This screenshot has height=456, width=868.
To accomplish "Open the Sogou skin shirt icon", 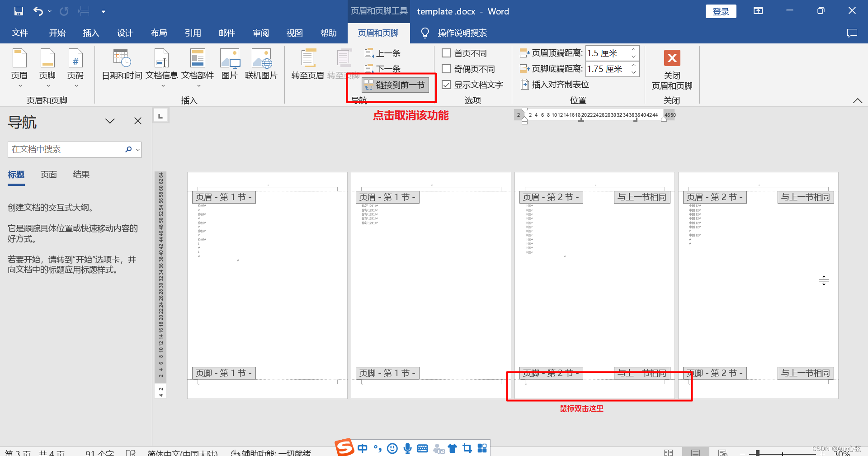I will click(x=453, y=448).
